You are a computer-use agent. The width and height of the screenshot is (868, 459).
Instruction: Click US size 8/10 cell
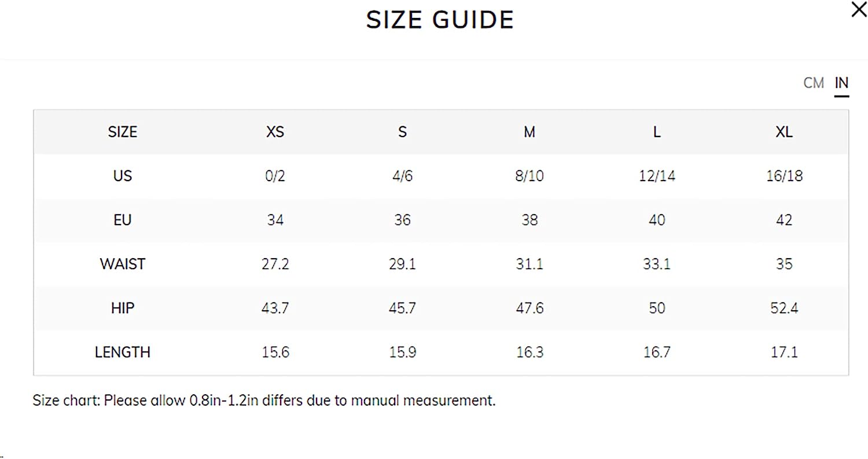[x=529, y=176]
